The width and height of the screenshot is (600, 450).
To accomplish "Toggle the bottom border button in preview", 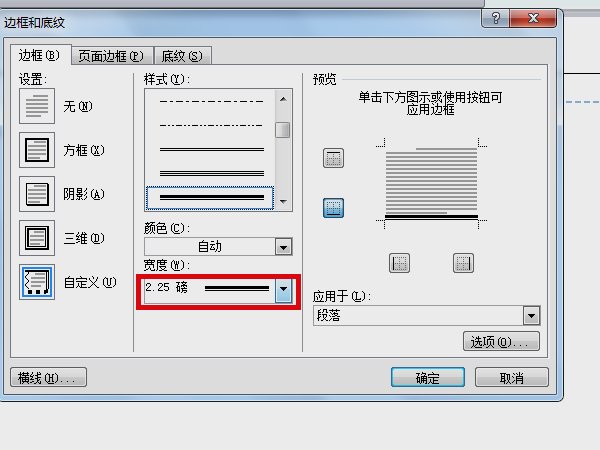I will tap(333, 208).
